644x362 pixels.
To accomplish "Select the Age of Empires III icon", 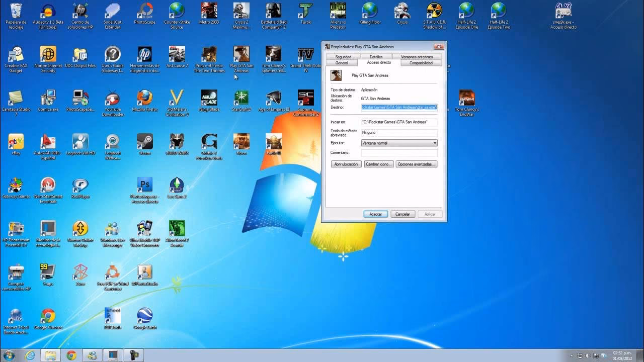I will 273,101.
